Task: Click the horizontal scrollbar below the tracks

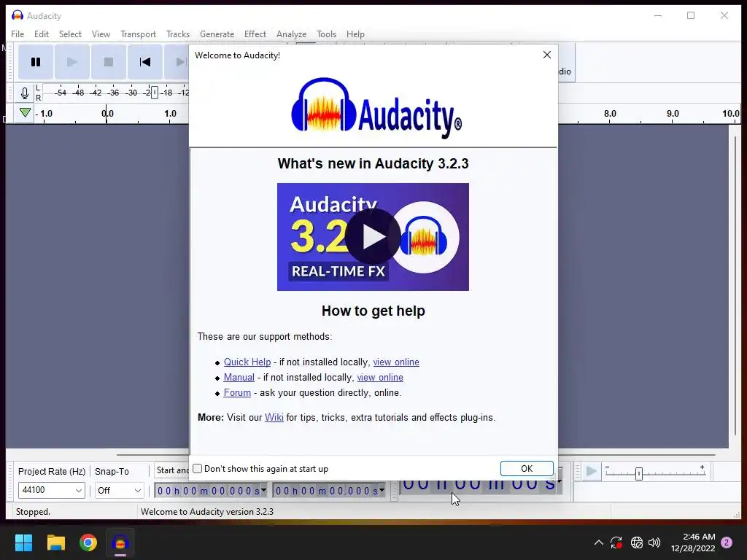Action: (415, 455)
